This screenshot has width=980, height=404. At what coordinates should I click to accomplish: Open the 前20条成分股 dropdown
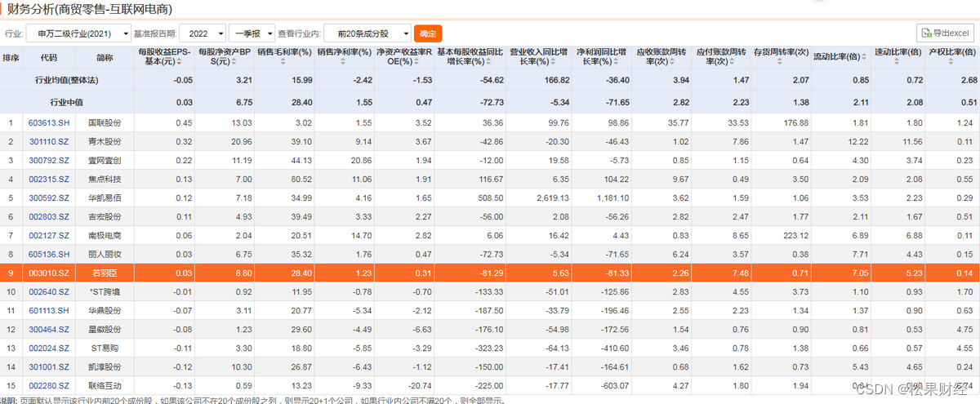click(x=367, y=33)
